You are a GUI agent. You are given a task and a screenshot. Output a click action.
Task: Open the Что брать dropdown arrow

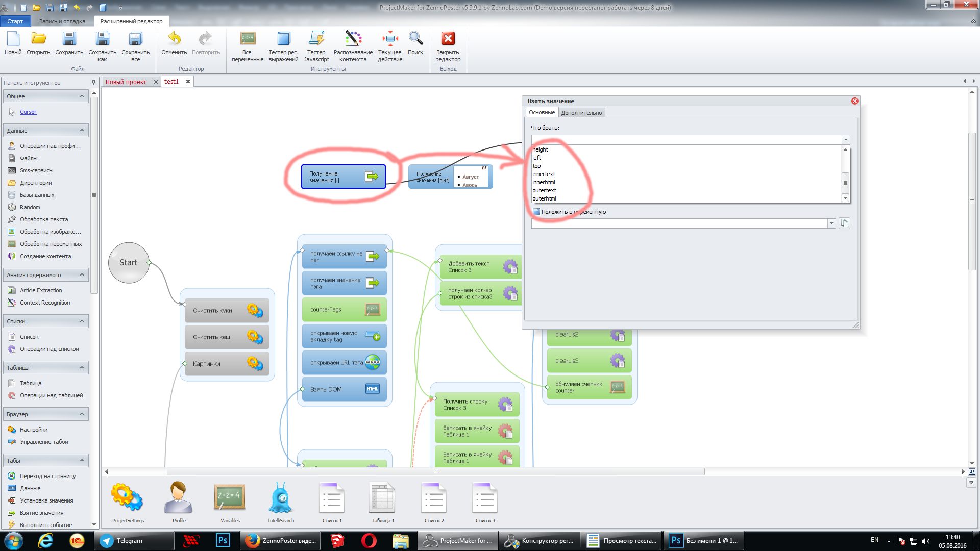(x=846, y=140)
